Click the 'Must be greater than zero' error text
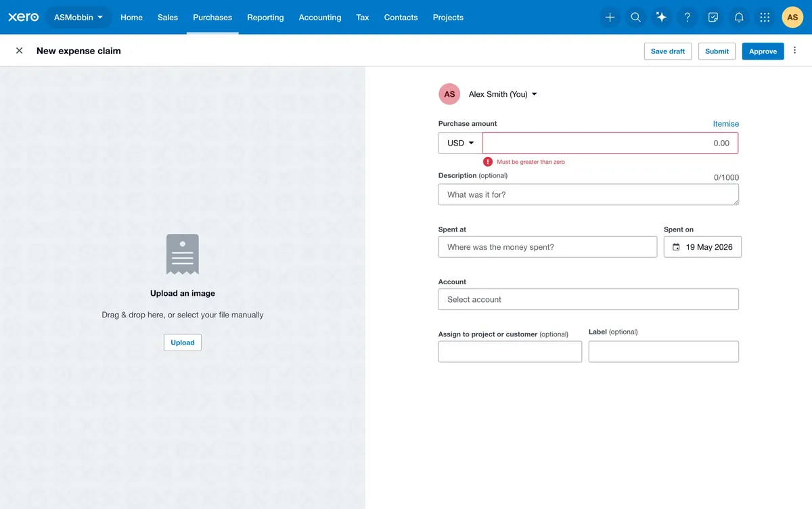This screenshot has width=812, height=509. coord(531,162)
